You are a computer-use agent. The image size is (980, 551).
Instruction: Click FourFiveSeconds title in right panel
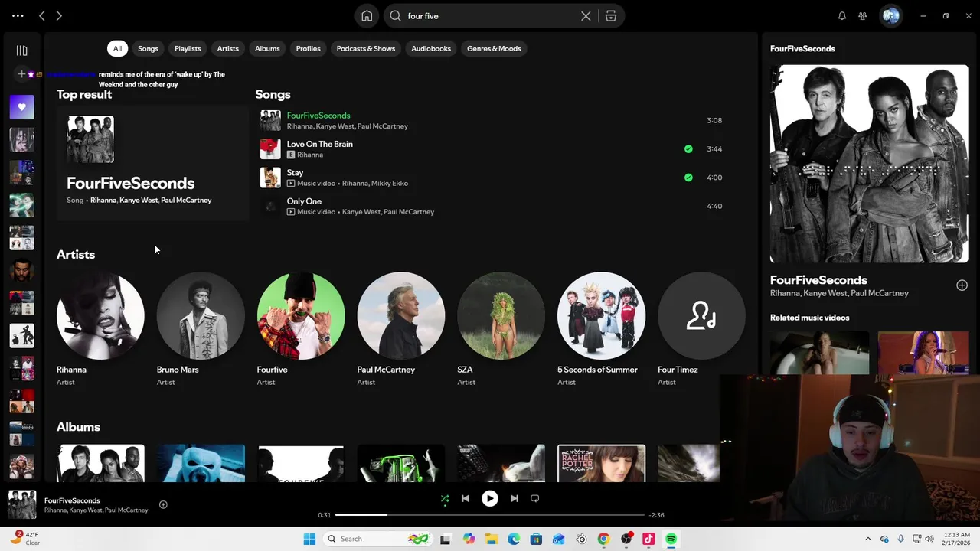tap(818, 280)
